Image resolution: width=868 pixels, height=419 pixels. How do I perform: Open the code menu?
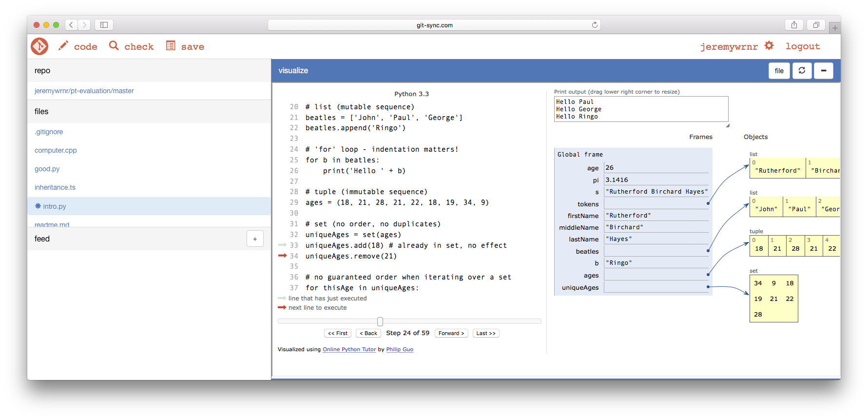(86, 46)
